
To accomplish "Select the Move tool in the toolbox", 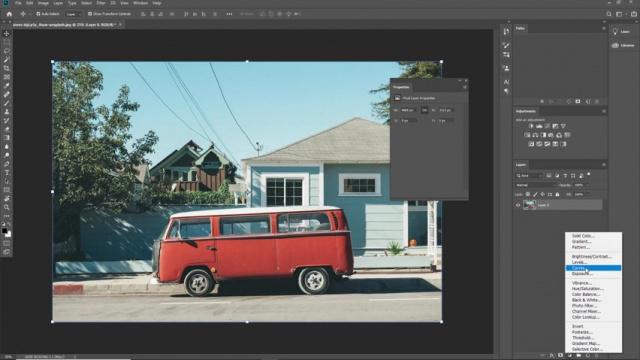I will 7,33.
